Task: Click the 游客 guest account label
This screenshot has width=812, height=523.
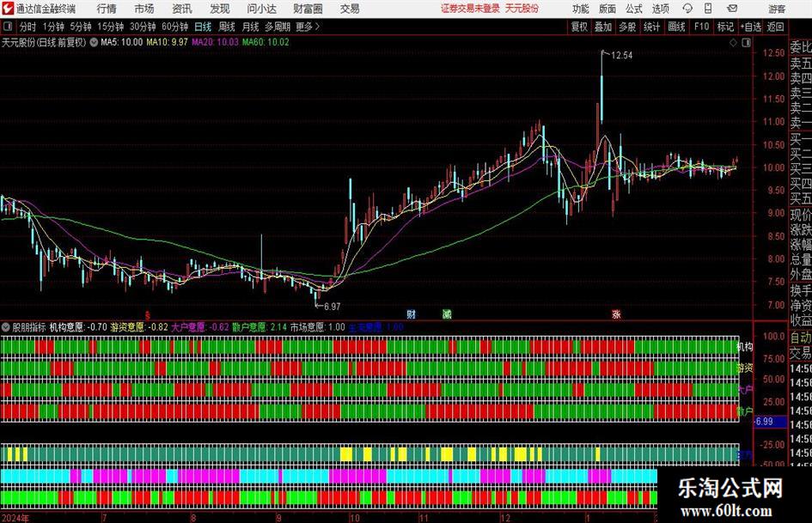Action: 776,9
